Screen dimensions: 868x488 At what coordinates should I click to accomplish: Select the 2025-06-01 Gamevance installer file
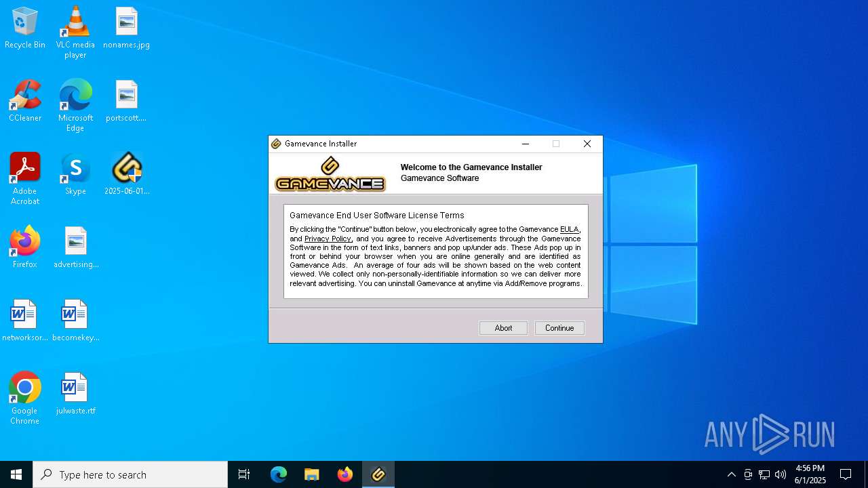coord(127,174)
